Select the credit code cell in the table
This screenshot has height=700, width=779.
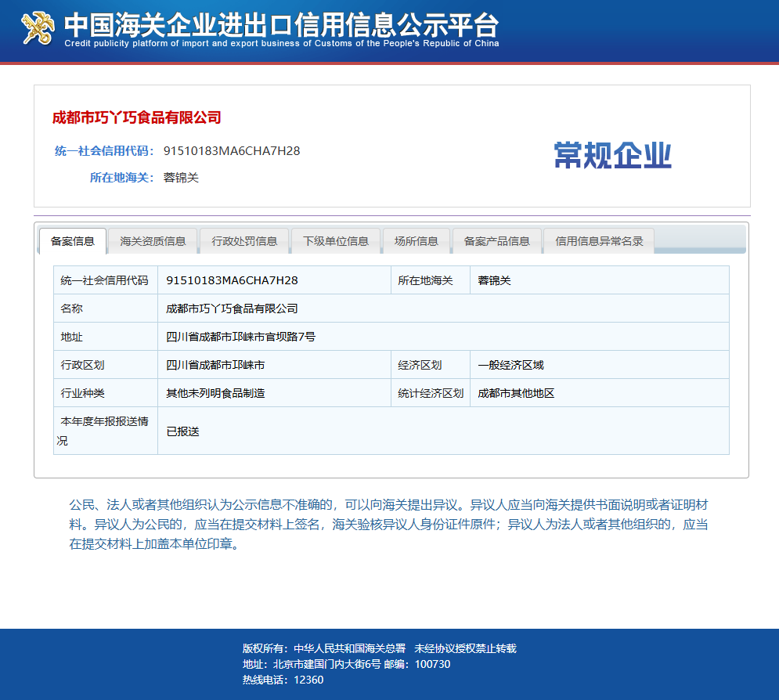274,280
